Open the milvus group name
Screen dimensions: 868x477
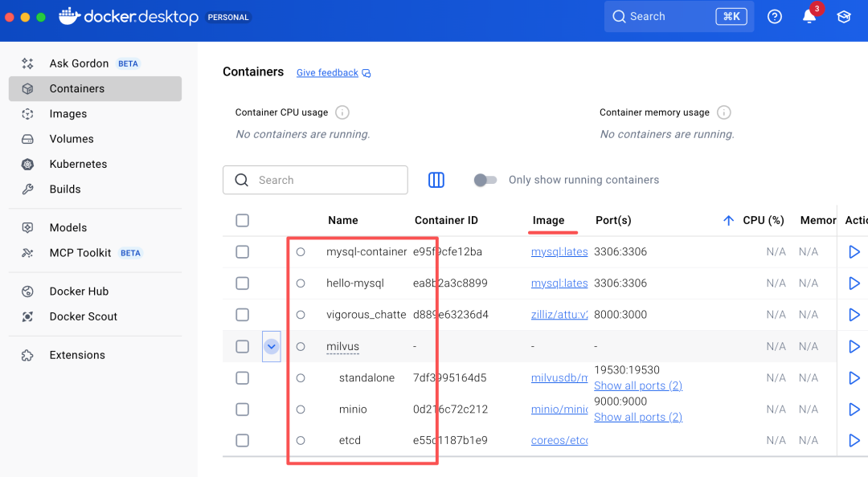342,346
